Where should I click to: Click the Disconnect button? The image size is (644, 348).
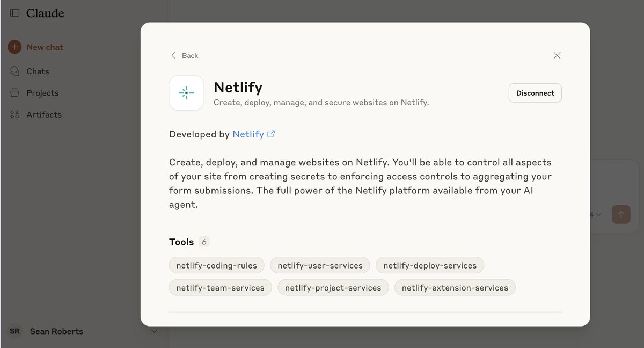pyautogui.click(x=535, y=93)
